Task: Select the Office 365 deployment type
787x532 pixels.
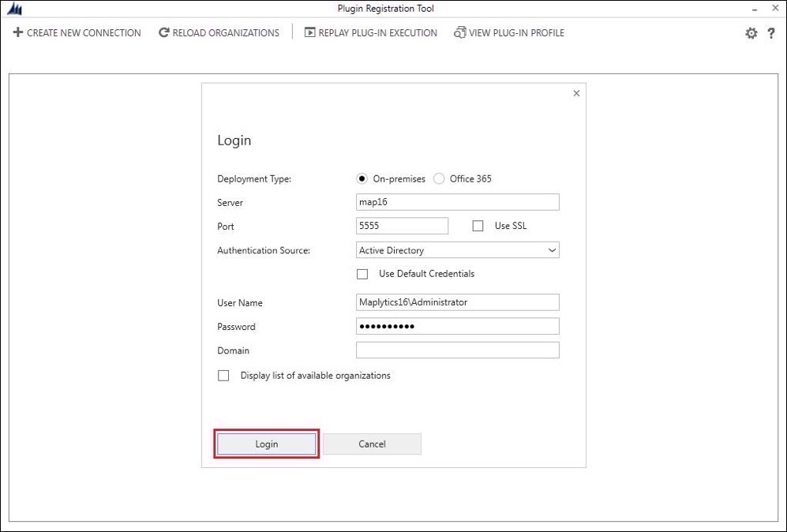Action: pos(439,178)
